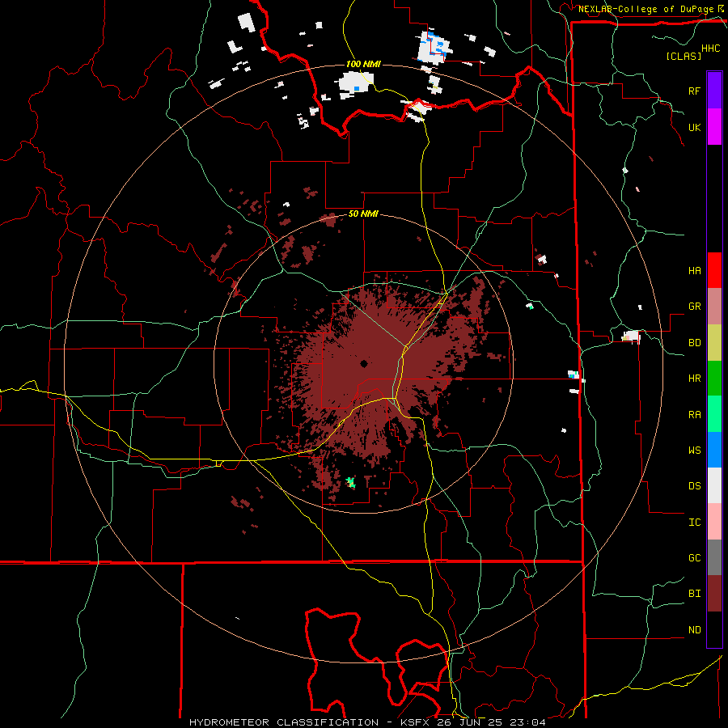Click the 50 NMI range ring label
The width and height of the screenshot is (728, 728).
point(363,214)
